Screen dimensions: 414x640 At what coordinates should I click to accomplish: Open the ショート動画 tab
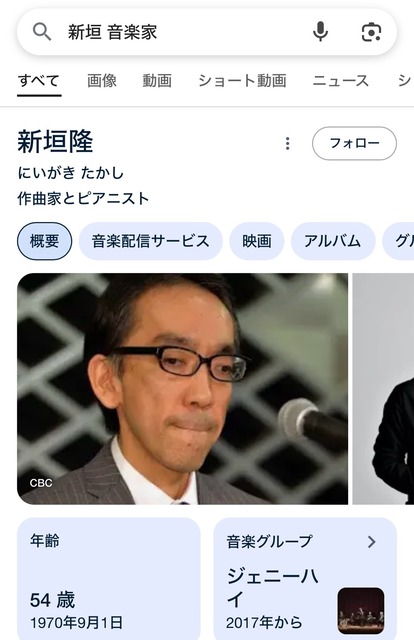click(242, 80)
